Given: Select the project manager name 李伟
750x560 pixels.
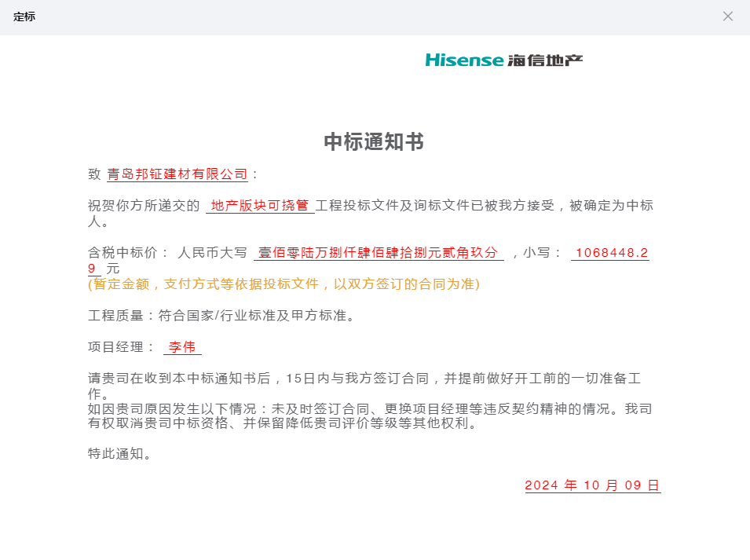Looking at the screenshot, I should [182, 347].
